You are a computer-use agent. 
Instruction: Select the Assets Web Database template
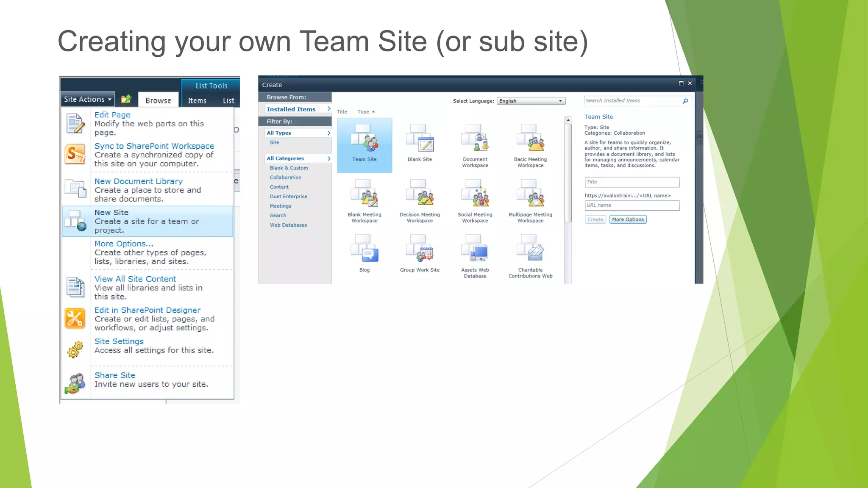pyautogui.click(x=475, y=255)
